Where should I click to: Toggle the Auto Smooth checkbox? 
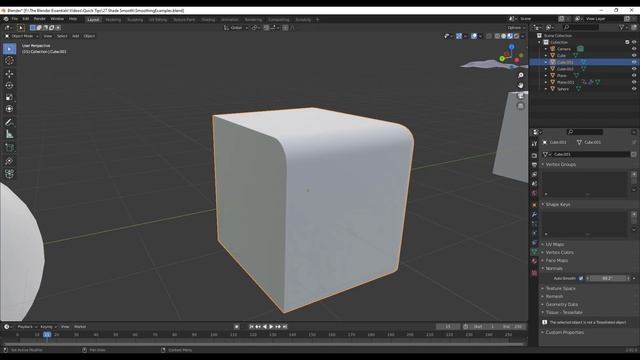tap(581, 278)
